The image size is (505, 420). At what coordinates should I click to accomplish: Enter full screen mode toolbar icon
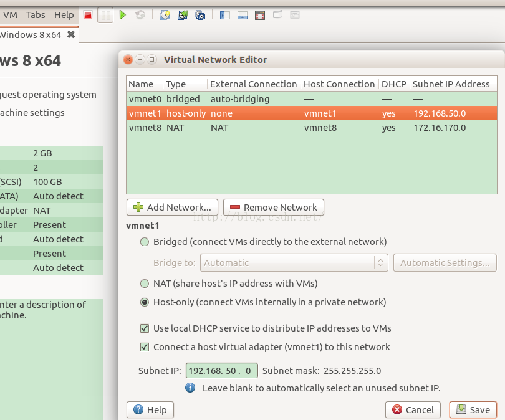coord(260,15)
